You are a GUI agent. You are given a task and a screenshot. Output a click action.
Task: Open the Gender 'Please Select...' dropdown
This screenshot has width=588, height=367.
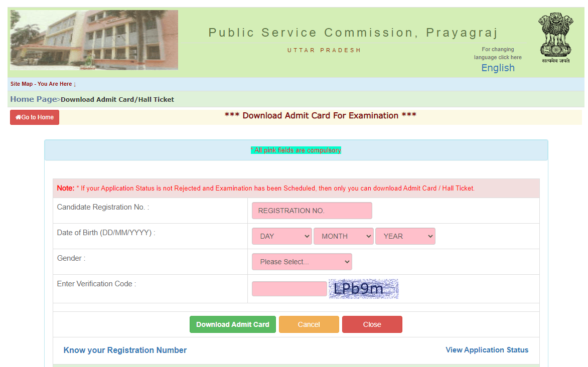(302, 262)
